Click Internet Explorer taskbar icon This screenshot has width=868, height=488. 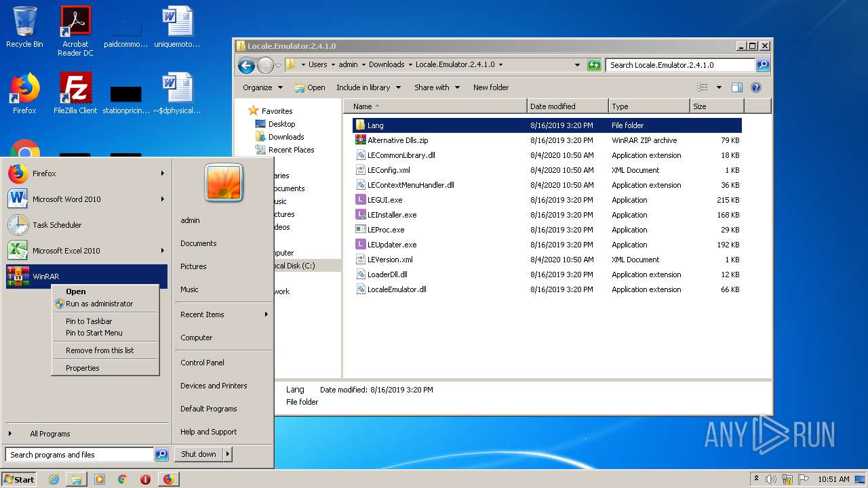(54, 479)
